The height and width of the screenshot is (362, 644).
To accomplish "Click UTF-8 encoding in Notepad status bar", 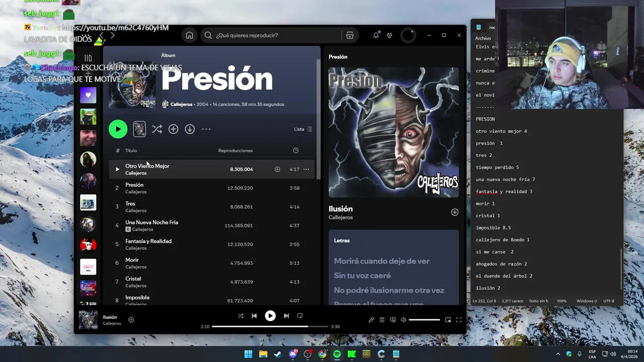I will (x=609, y=301).
